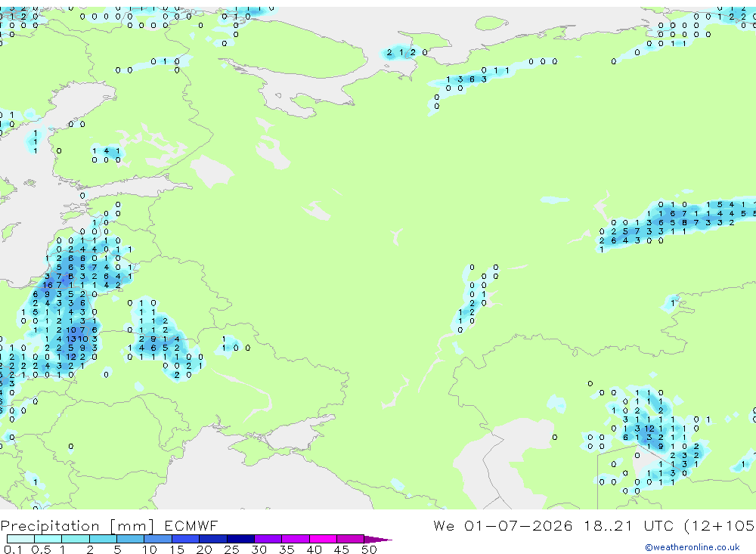
Task: Click the 'Precipitation [mm] ECMWF' title text
Action: point(109,526)
